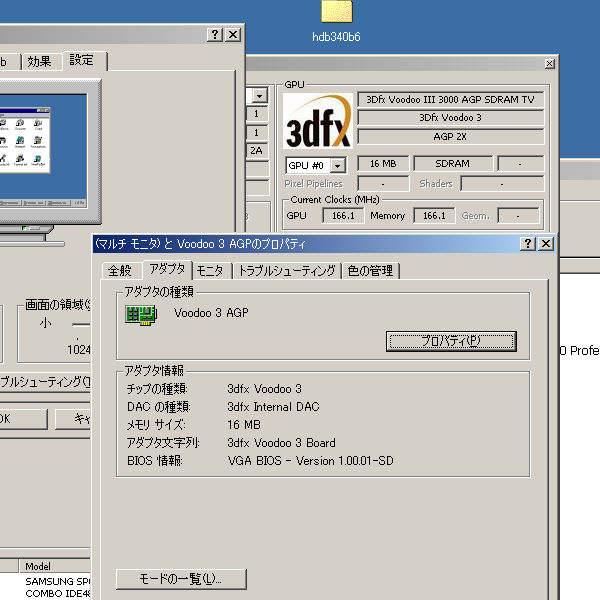600x600 pixels.
Task: Select 効果 tab in display properties
Action: 40,62
